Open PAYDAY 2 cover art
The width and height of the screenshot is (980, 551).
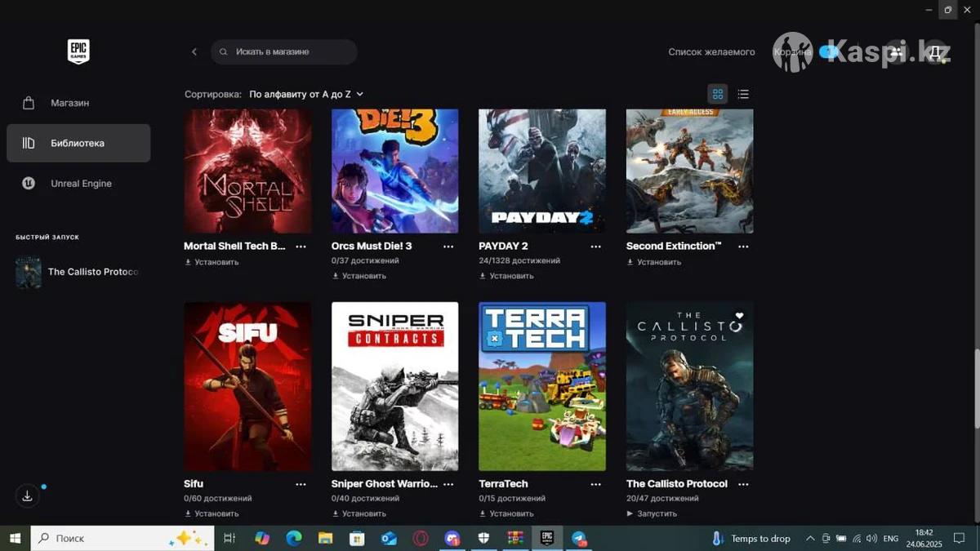click(542, 171)
